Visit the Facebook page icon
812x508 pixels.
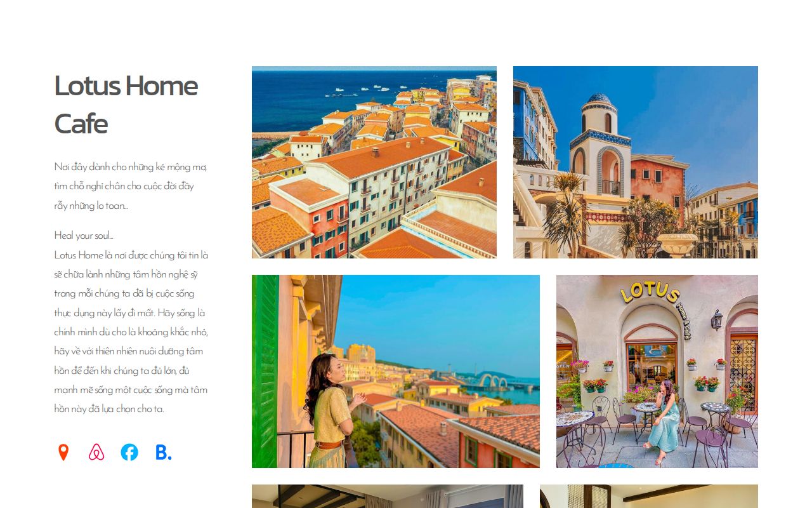pyautogui.click(x=129, y=452)
